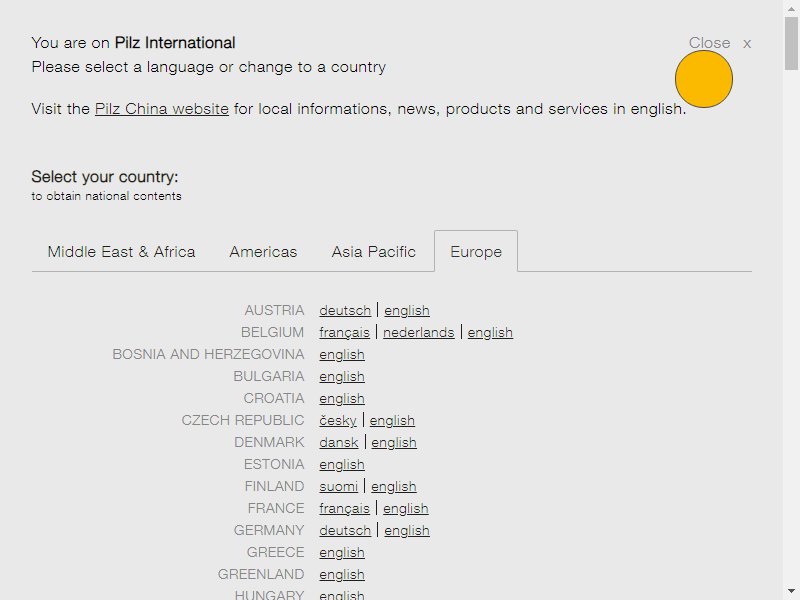
Task: Click the ESTONIA country label
Action: (x=274, y=464)
